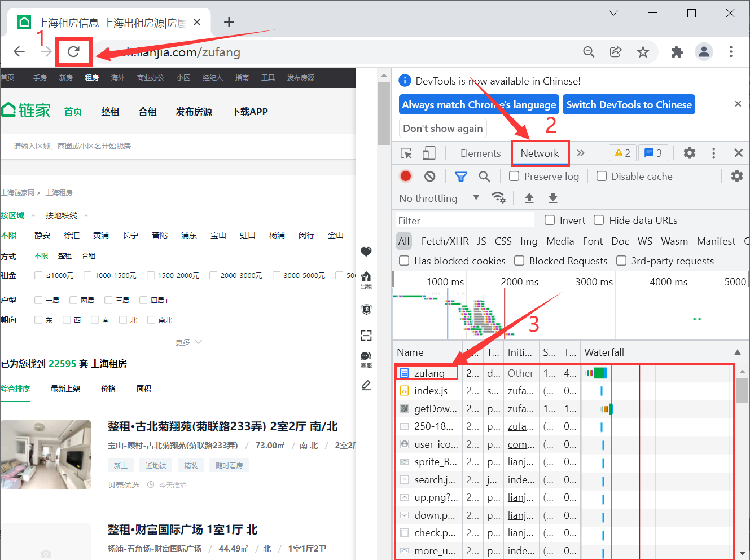Screen dimensions: 750x560
Task: Switch to the Network tab
Action: (540, 153)
